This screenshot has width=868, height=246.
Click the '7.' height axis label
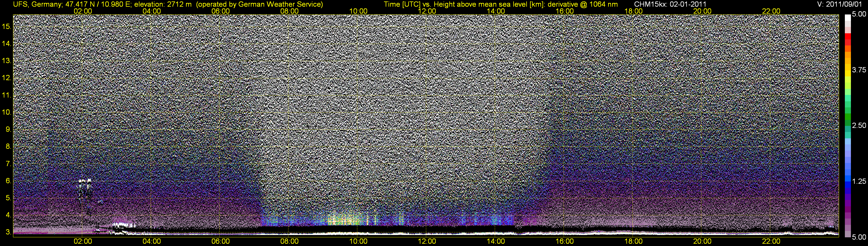pos(8,164)
